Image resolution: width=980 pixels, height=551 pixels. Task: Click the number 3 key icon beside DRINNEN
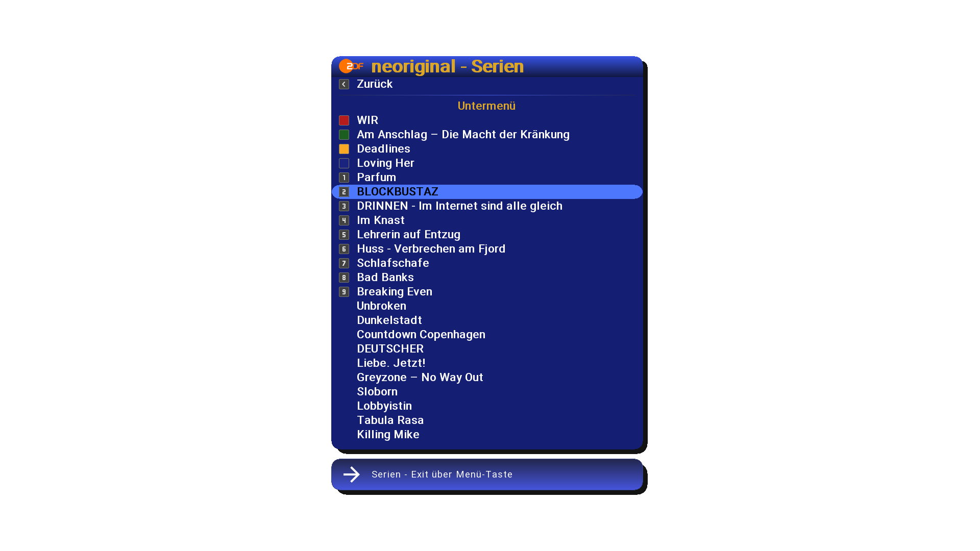(344, 206)
